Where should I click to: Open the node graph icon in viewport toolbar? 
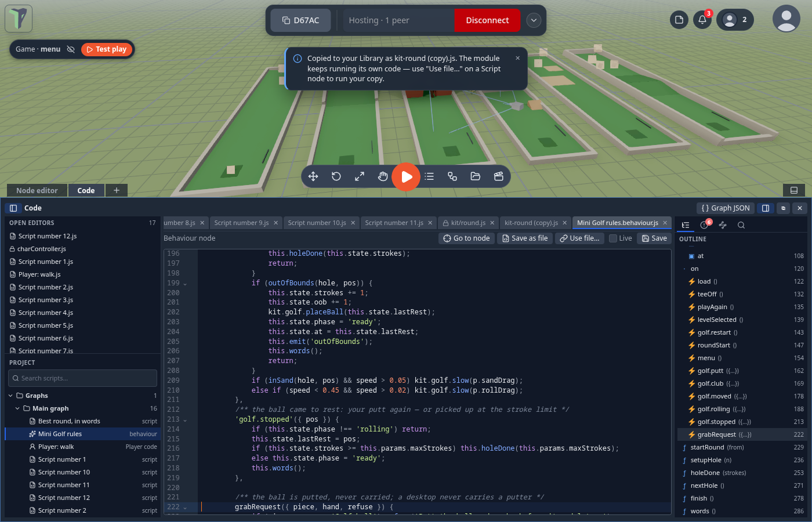[x=452, y=176]
